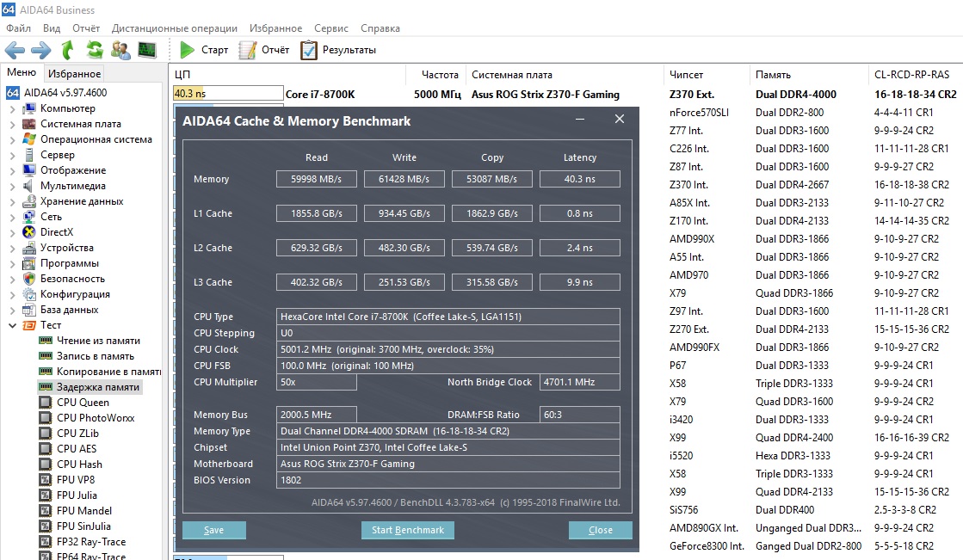Expand the Системная плата node
The height and width of the screenshot is (560, 963).
tap(12, 124)
